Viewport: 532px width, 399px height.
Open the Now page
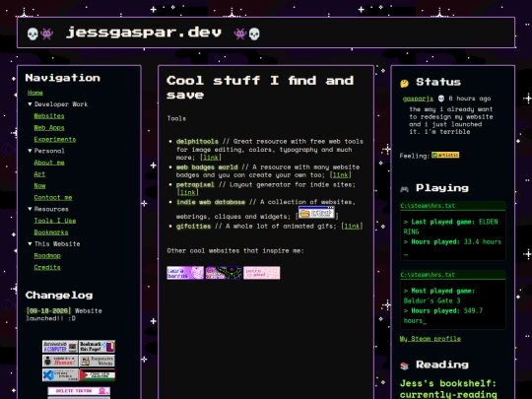coord(39,186)
